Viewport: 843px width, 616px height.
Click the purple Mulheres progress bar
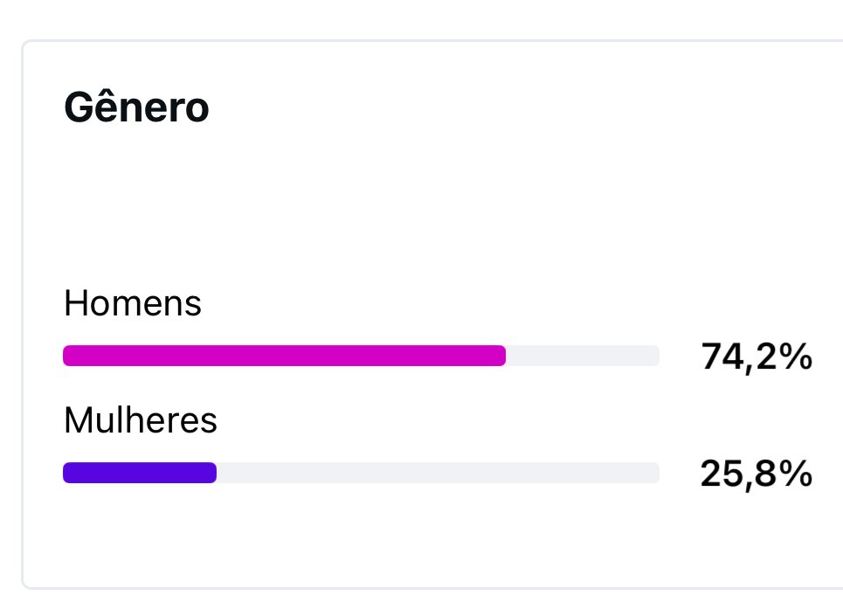140,473
